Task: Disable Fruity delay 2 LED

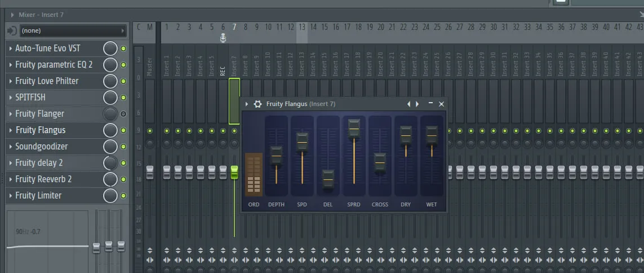Action: [123, 163]
